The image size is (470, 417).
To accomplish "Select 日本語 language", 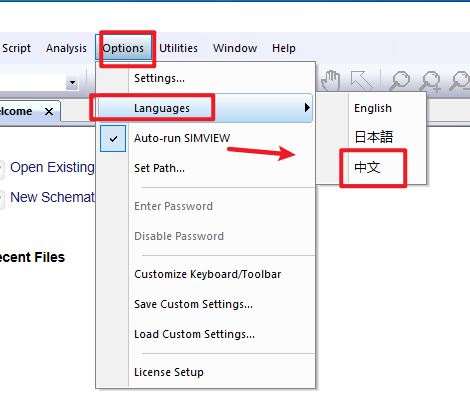I will click(x=372, y=137).
